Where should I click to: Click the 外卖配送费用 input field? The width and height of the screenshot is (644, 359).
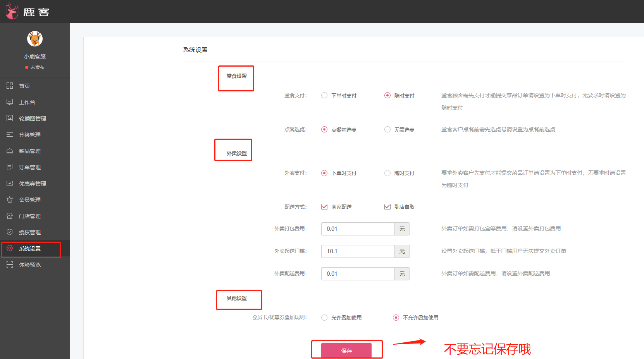click(x=358, y=274)
